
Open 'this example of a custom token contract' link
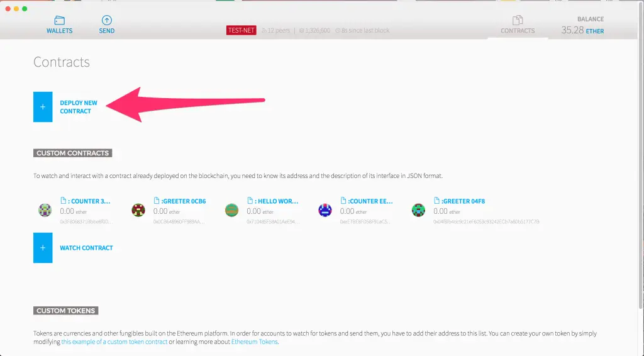tap(114, 342)
